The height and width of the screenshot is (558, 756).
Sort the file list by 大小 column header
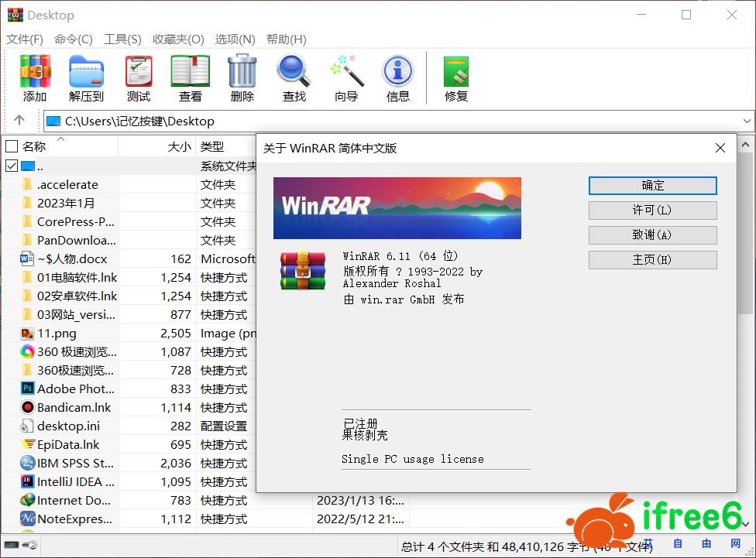click(178, 146)
